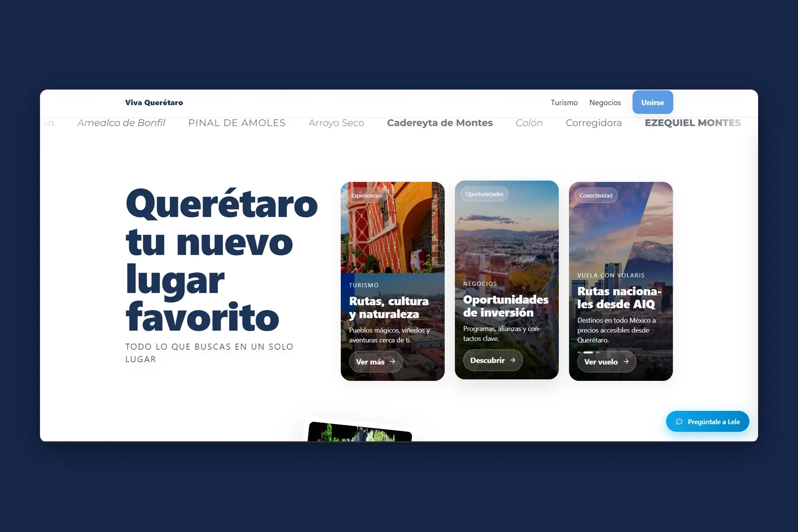This screenshot has height=532, width=798.
Task: Click the arrow icon in Ver más button
Action: [392, 362]
